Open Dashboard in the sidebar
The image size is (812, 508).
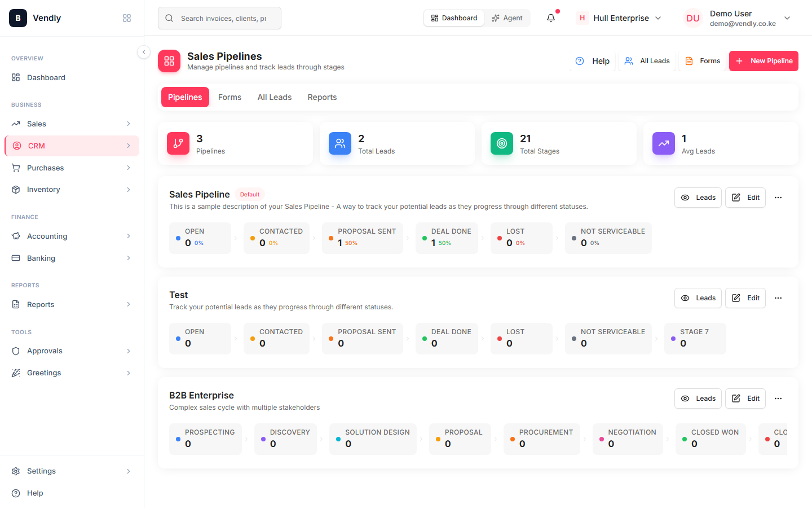pos(72,77)
